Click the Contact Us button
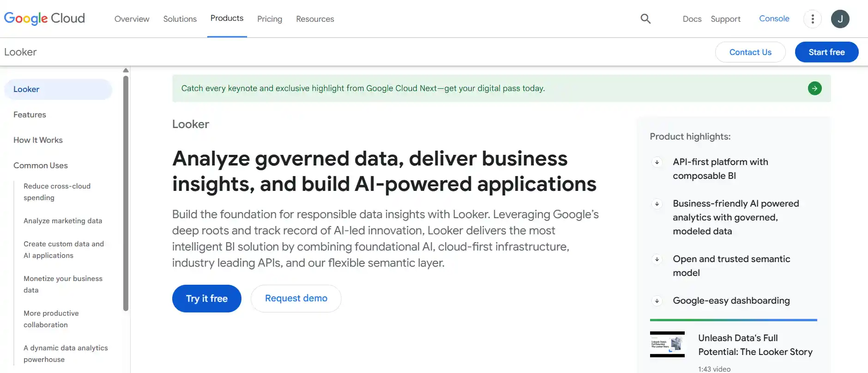The height and width of the screenshot is (373, 868). [x=750, y=52]
